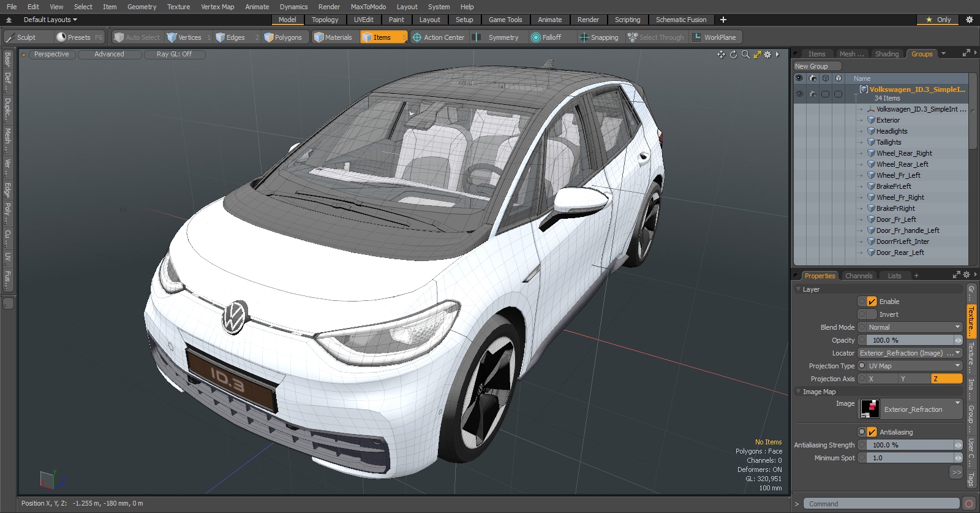Open the Default Layouts dropdown

pyautogui.click(x=50, y=20)
